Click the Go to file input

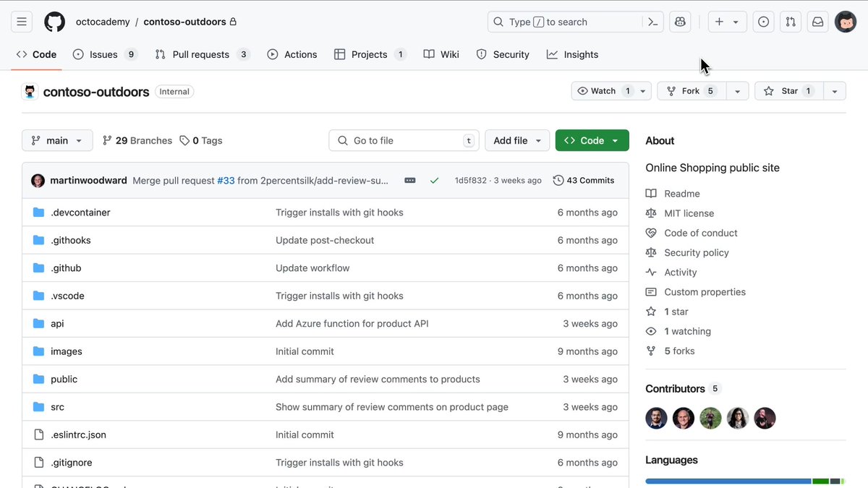click(x=404, y=140)
